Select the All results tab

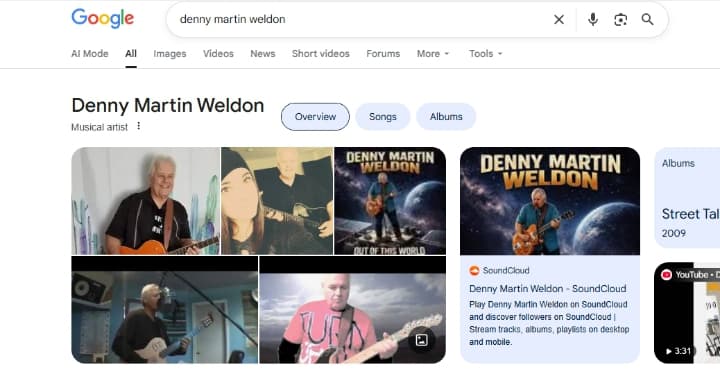click(x=131, y=54)
